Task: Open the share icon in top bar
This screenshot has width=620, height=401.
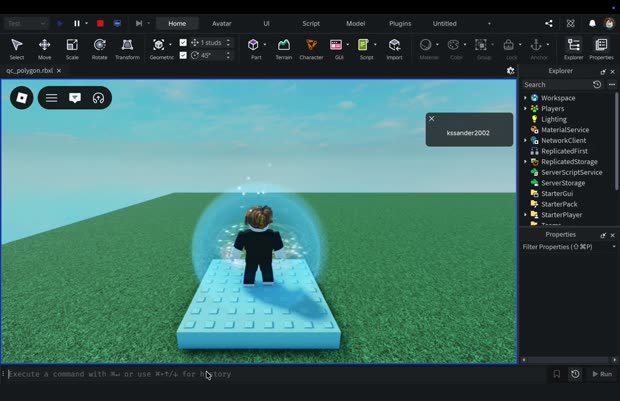Action: coord(549,23)
